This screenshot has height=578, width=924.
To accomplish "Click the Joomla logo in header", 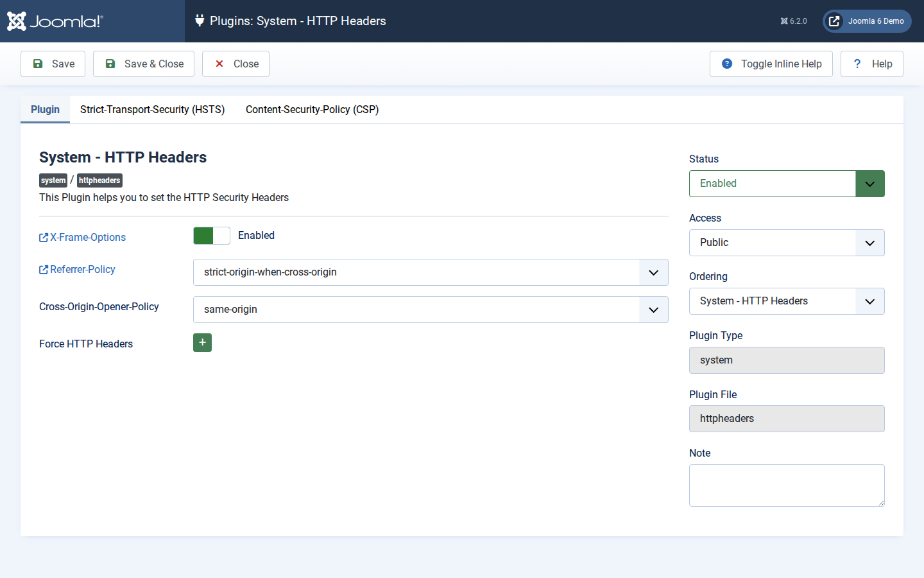I will 55,21.
